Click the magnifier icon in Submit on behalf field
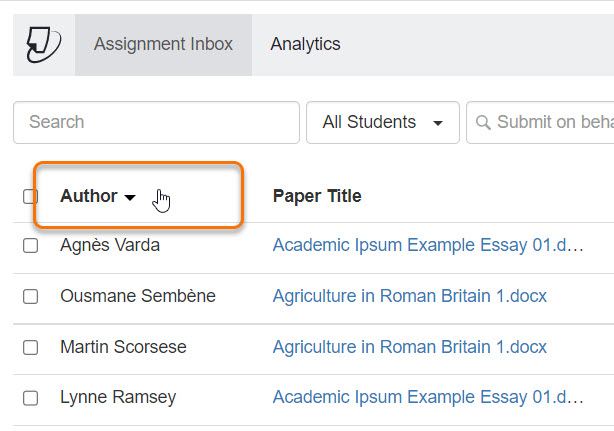Screen dimensions: 614x431 pyautogui.click(x=483, y=123)
